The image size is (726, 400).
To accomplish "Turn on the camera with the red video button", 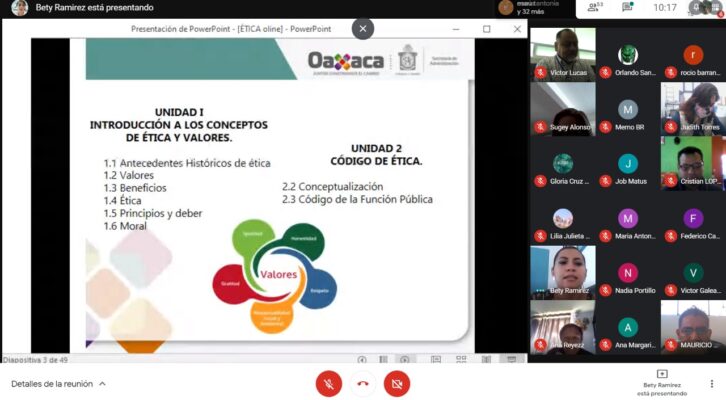I will (397, 384).
